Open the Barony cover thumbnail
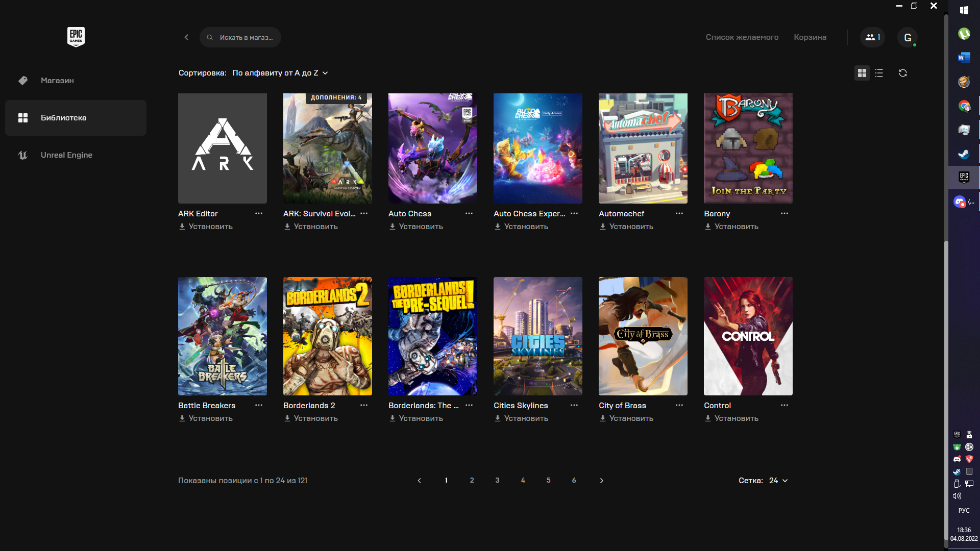Image resolution: width=980 pixels, height=551 pixels. point(748,148)
